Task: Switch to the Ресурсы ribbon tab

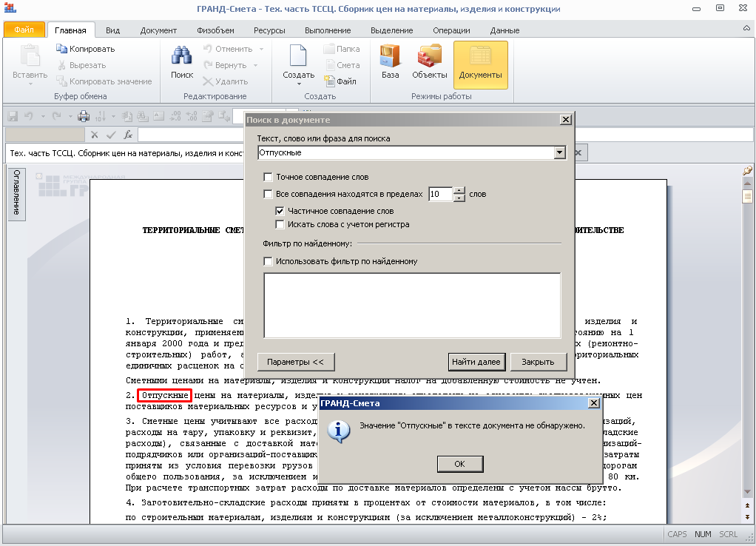Action: (x=269, y=30)
